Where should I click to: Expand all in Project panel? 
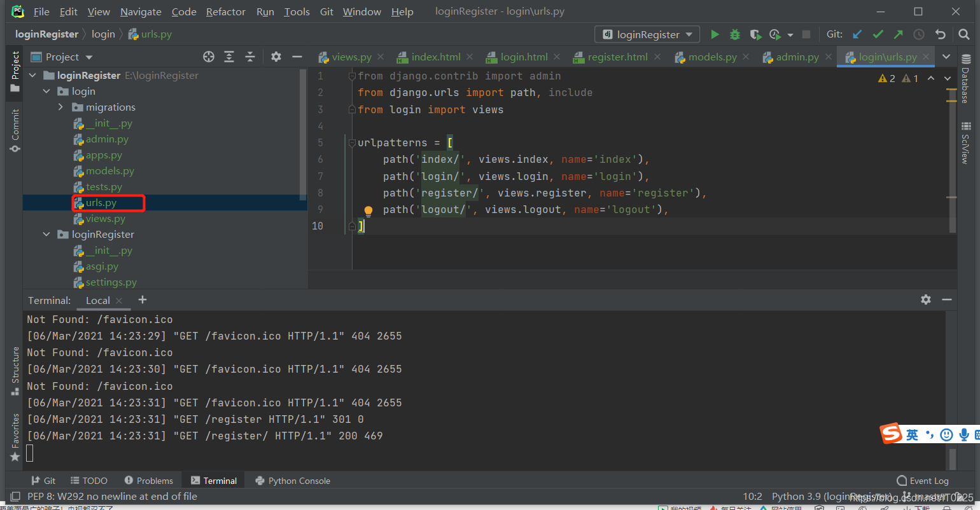pos(229,57)
